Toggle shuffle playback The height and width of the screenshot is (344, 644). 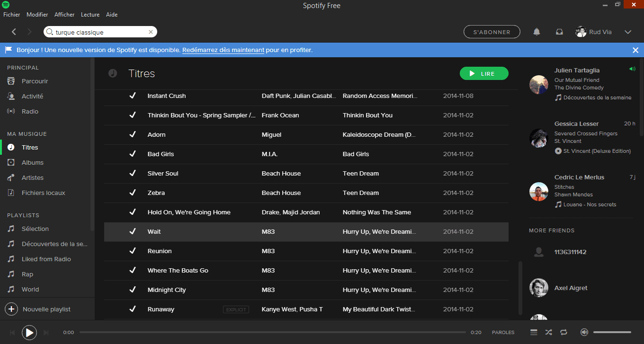(x=548, y=332)
